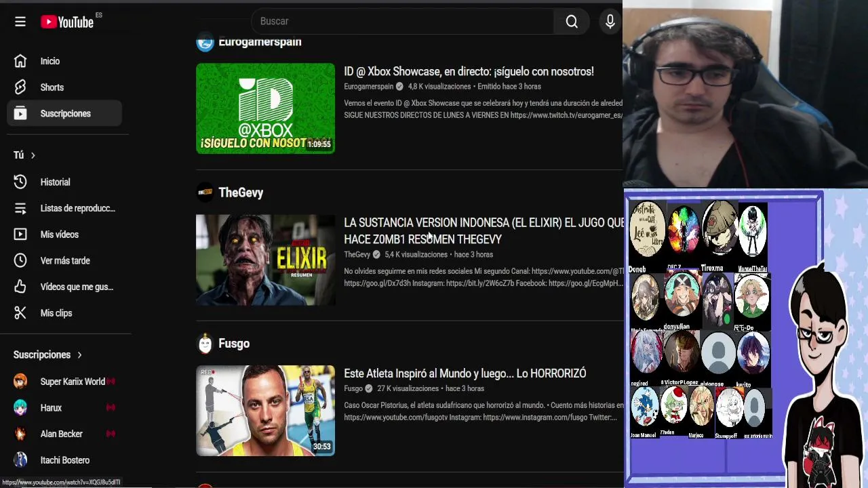Click the Mis clips scissors icon
Screen dimensions: 868x488
pyautogui.click(x=20, y=313)
